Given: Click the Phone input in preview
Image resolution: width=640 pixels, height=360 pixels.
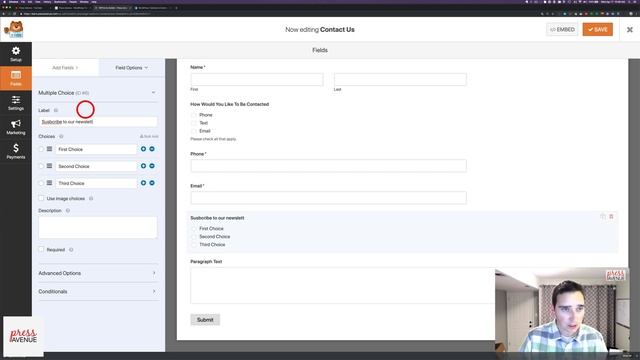Looking at the screenshot, I should [x=329, y=166].
